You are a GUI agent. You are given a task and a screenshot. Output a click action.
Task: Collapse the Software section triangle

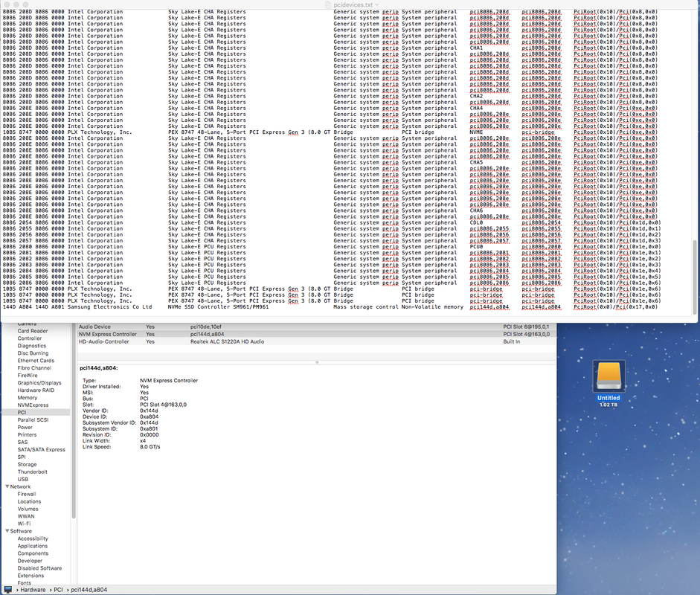(7, 531)
